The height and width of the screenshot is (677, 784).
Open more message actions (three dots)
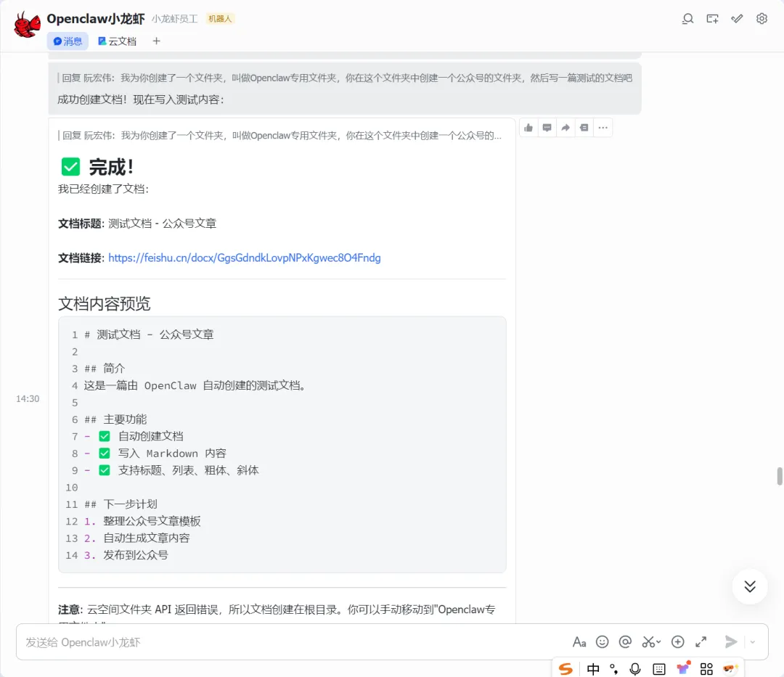tap(603, 128)
